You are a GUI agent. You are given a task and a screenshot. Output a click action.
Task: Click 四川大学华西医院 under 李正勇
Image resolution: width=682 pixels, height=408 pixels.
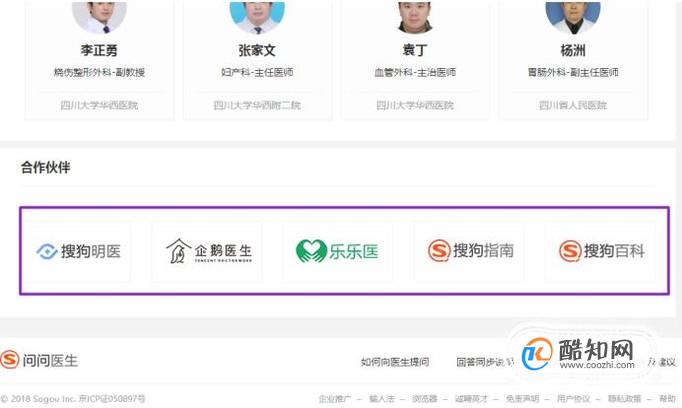(99, 105)
